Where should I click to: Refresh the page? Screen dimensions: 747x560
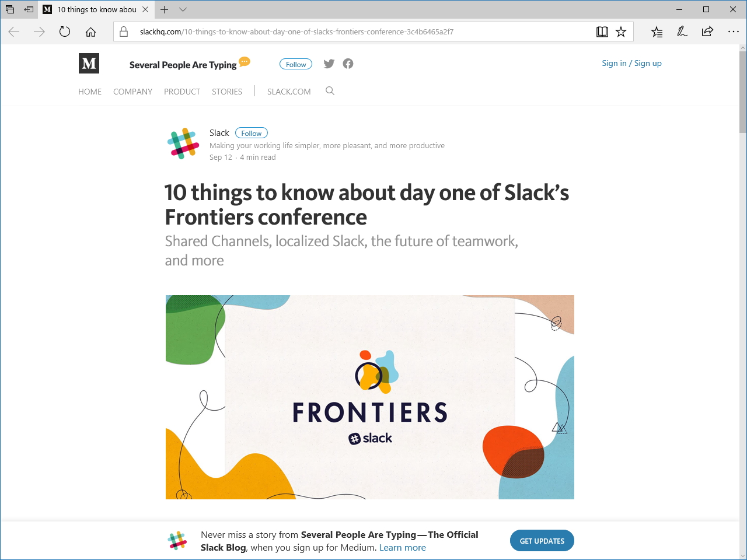pyautogui.click(x=65, y=32)
